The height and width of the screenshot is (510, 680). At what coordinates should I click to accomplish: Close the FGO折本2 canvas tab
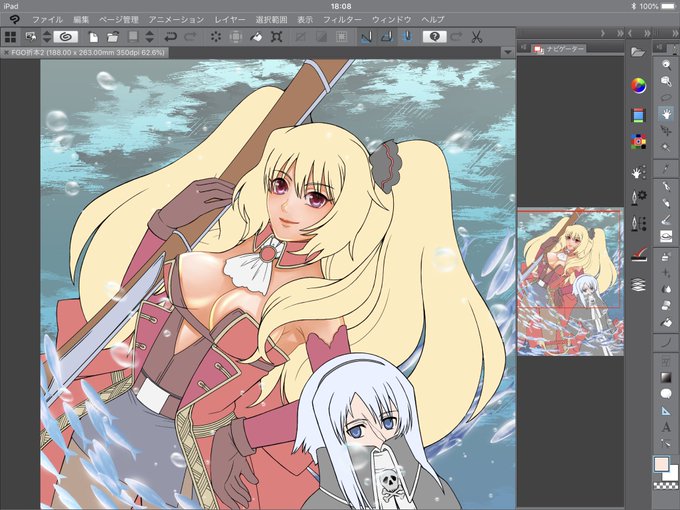point(6,52)
